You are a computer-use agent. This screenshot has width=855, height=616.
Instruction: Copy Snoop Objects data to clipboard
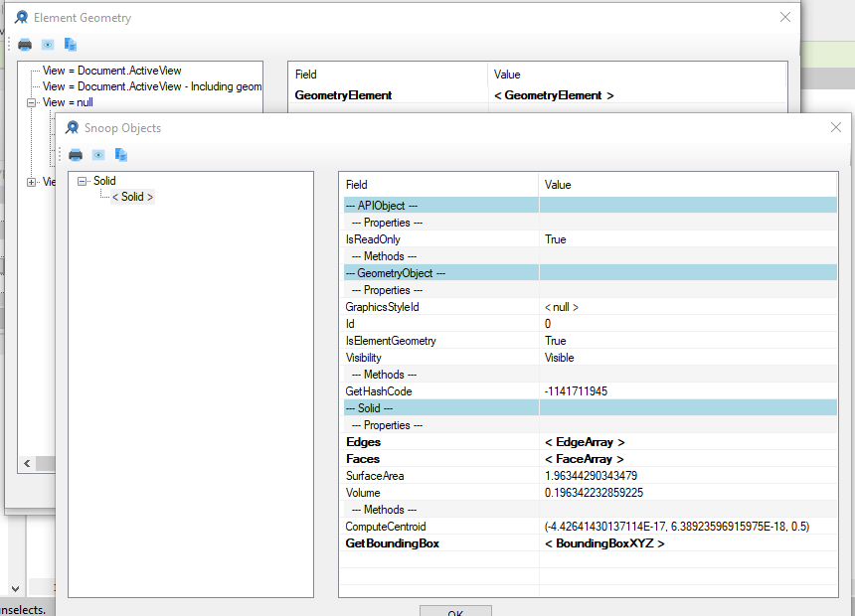click(120, 155)
